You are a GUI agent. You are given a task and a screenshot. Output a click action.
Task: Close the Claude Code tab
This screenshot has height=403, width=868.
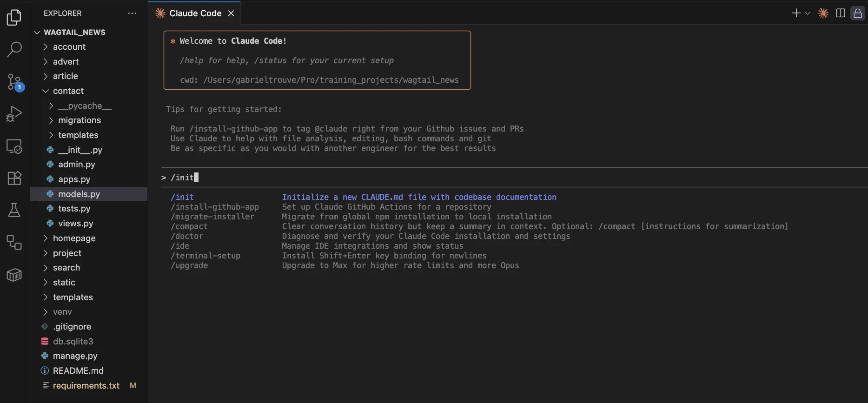[231, 13]
